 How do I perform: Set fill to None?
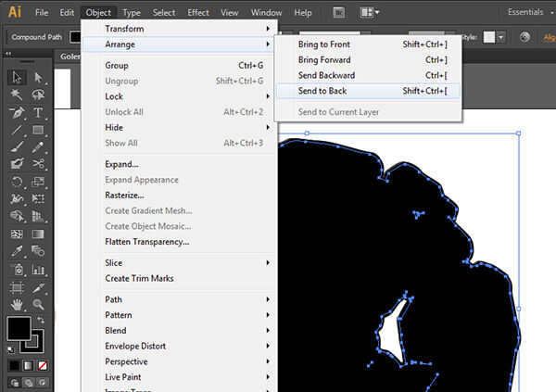(43, 365)
